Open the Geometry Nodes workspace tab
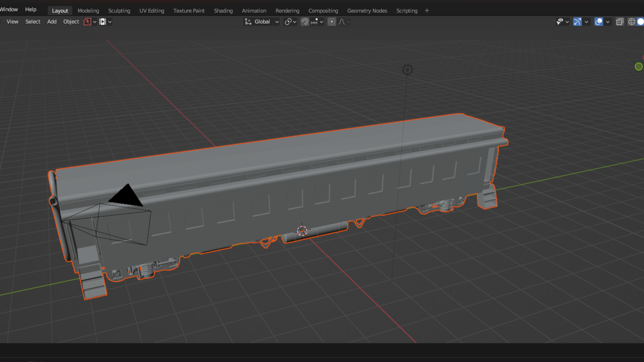Viewport: 644px width, 362px height. pos(367,10)
